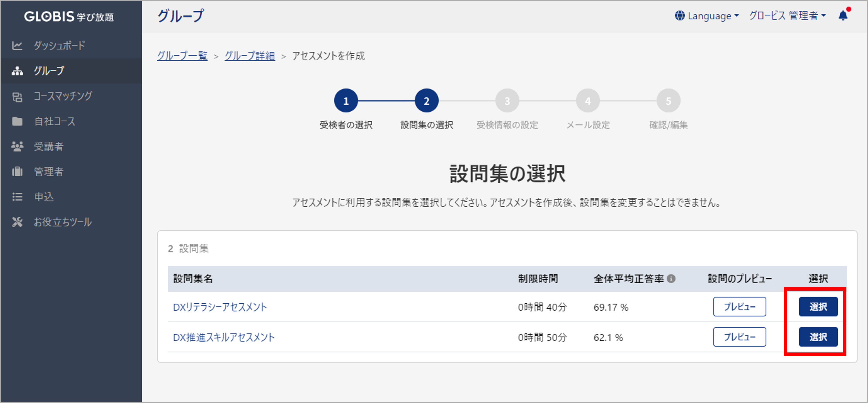Click the globe icon beside Language
Screen dimensions: 868x403
tap(680, 15)
